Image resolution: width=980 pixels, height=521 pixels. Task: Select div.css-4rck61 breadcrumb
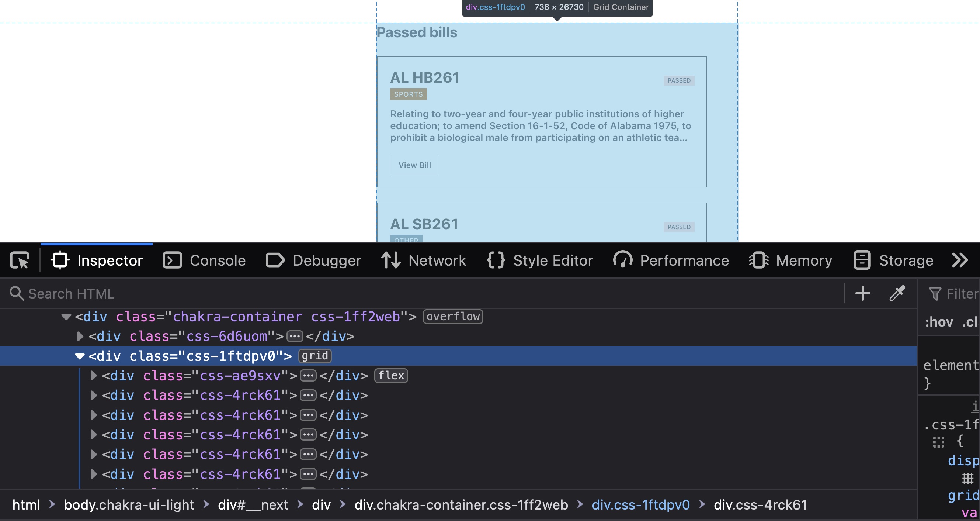click(x=760, y=505)
